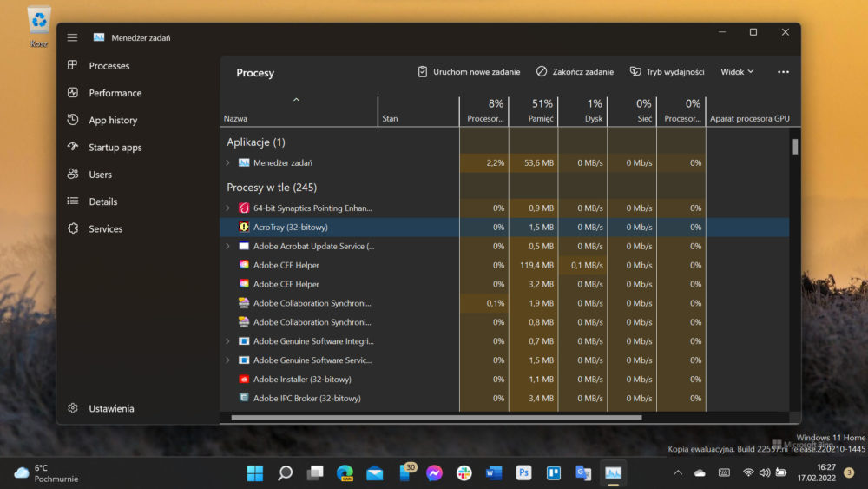The image size is (868, 489).
Task: Expand Adobe Genuine Software Servic... row
Action: [227, 360]
